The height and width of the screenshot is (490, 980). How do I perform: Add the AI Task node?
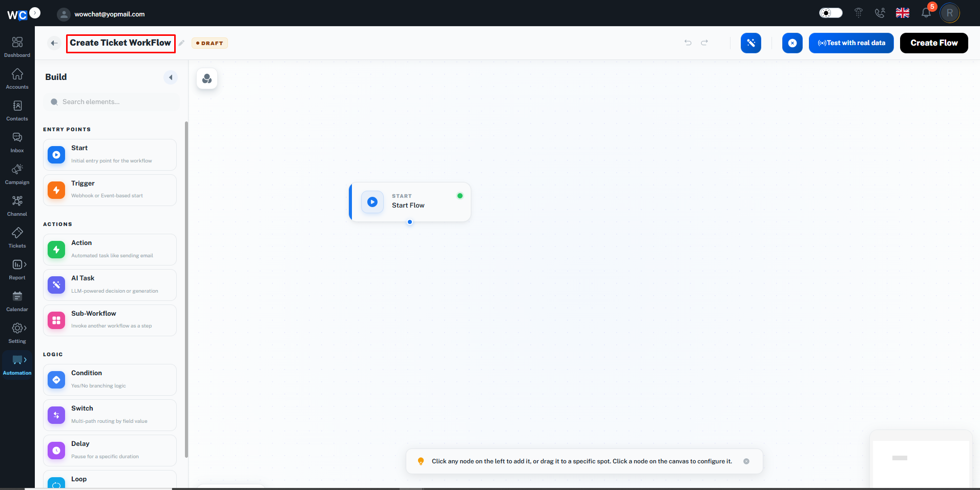coord(110,285)
